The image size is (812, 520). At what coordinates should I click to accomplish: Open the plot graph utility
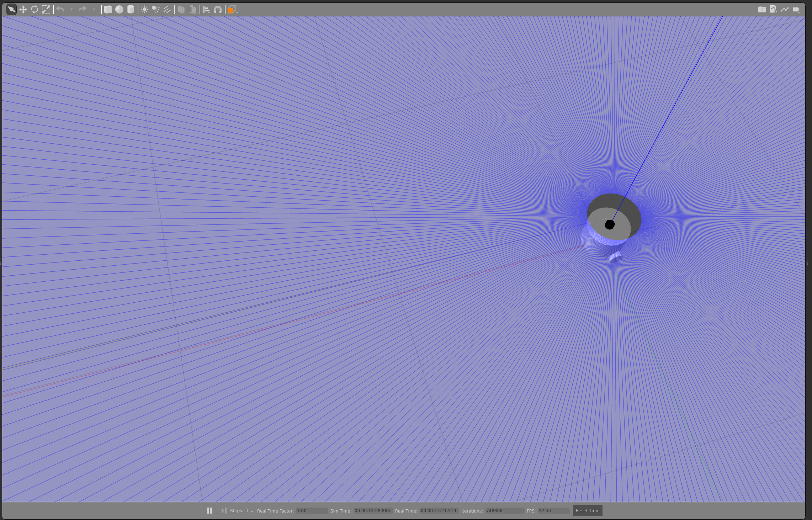click(x=785, y=10)
